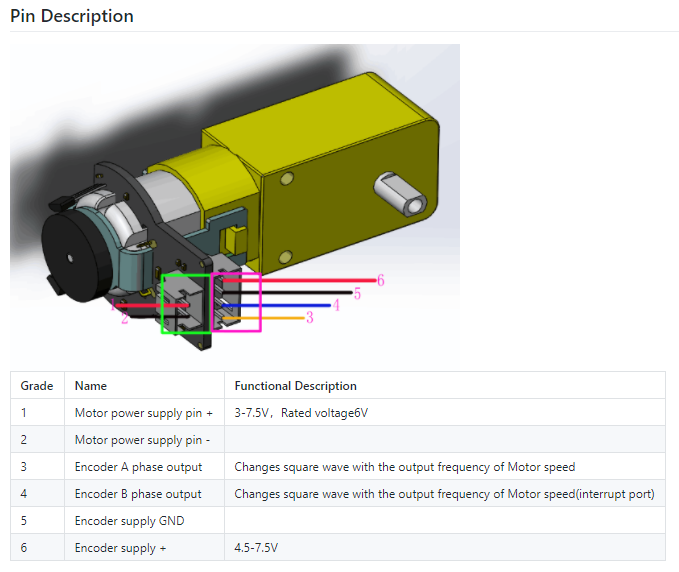Select the Grade column header

(x=37, y=385)
